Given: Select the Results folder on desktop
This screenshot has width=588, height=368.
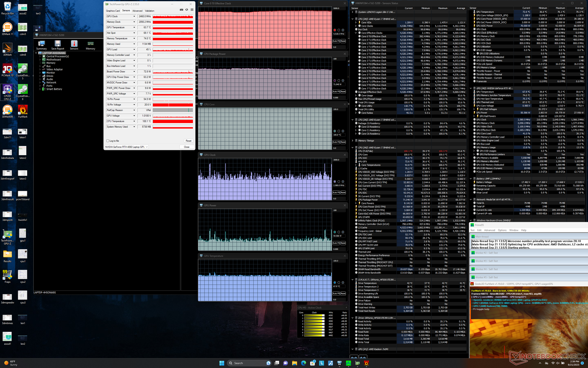Looking at the screenshot, I should coord(7,256).
